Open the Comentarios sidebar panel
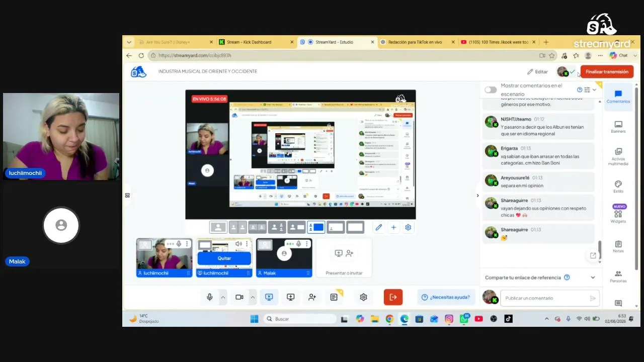The width and height of the screenshot is (644, 362). point(618,97)
